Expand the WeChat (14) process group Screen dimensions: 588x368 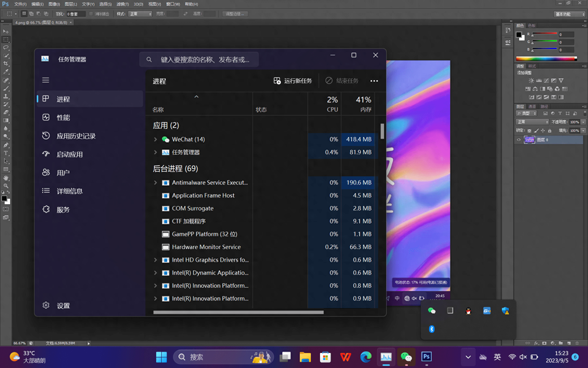pyautogui.click(x=155, y=139)
